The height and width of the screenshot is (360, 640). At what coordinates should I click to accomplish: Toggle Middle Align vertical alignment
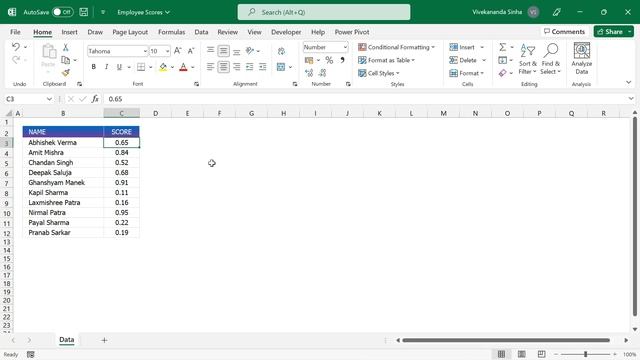coord(223,51)
